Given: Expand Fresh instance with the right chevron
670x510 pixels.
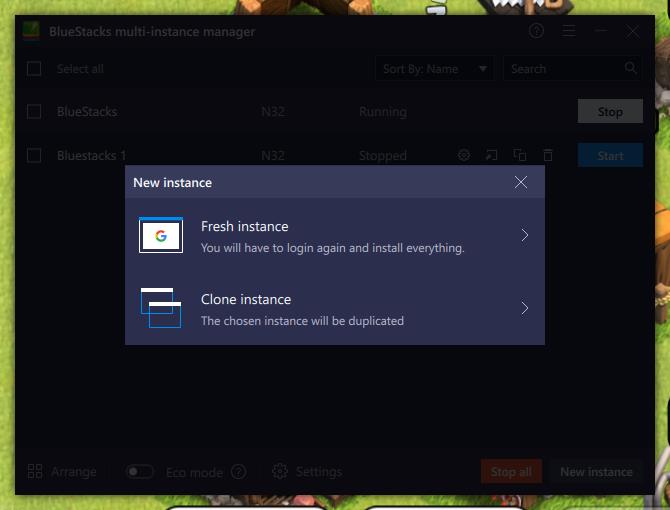Looking at the screenshot, I should tap(524, 235).
